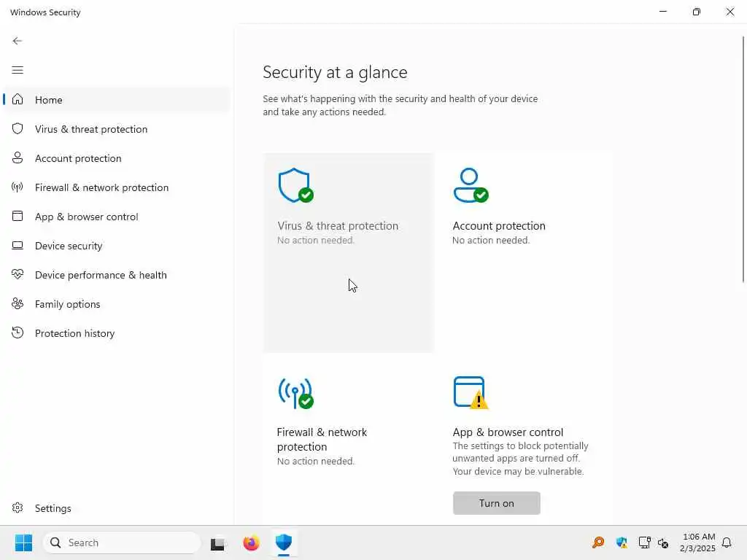Select App & browser control sidebar item

pos(117,217)
